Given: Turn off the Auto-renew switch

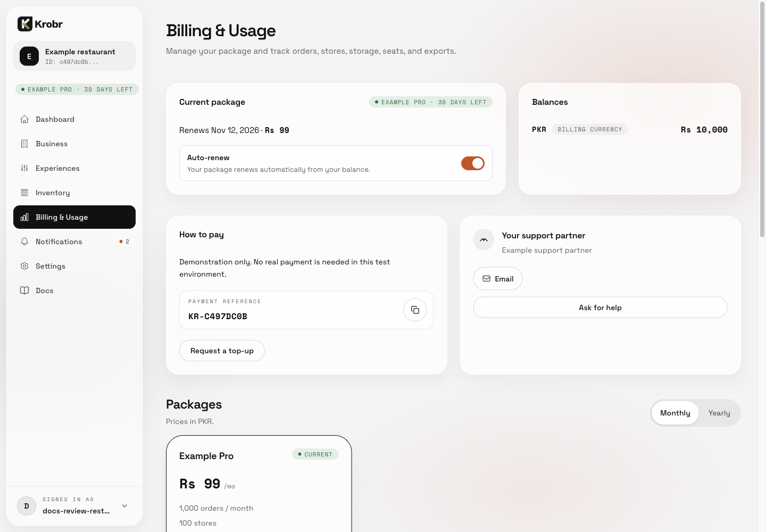Looking at the screenshot, I should 473,163.
